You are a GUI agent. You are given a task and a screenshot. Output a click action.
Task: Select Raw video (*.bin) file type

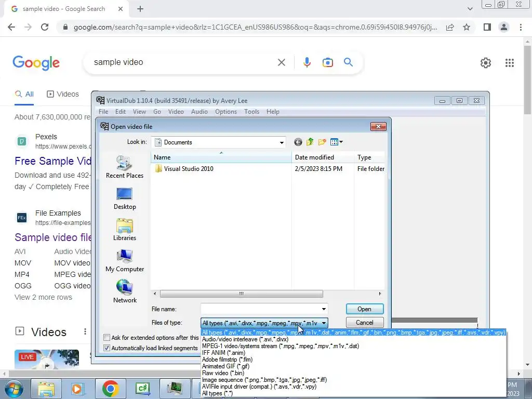click(223, 373)
